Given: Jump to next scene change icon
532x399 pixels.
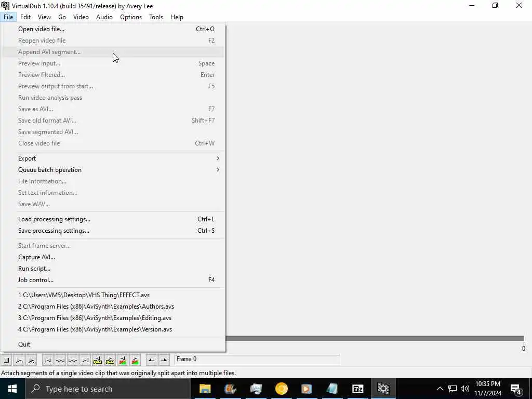Looking at the screenshot, I should [135, 361].
